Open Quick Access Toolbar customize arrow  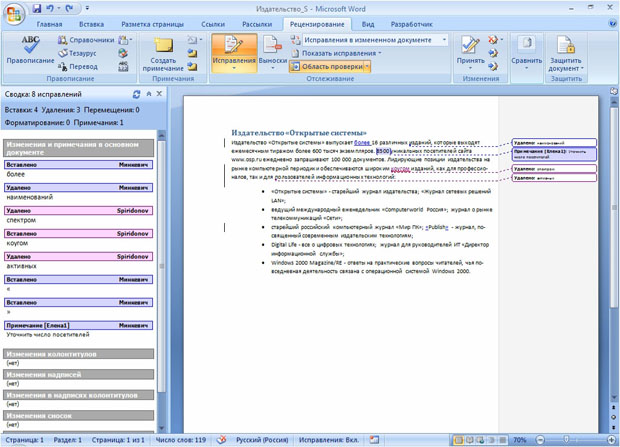[87, 8]
